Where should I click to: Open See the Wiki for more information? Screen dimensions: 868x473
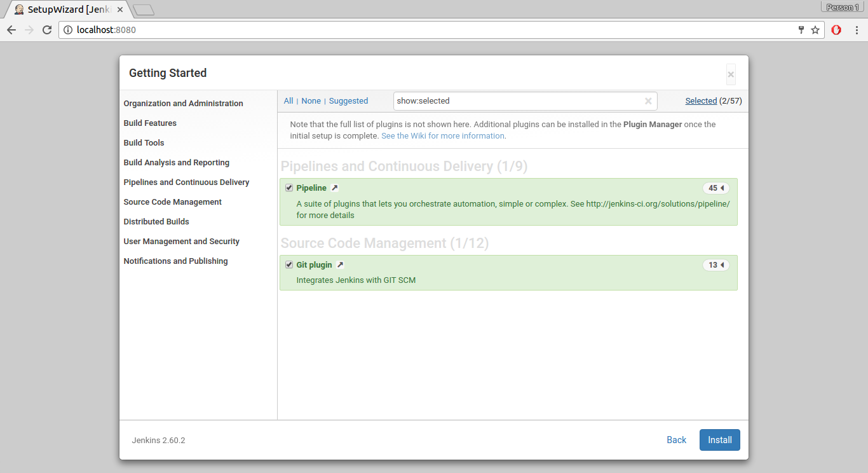443,136
